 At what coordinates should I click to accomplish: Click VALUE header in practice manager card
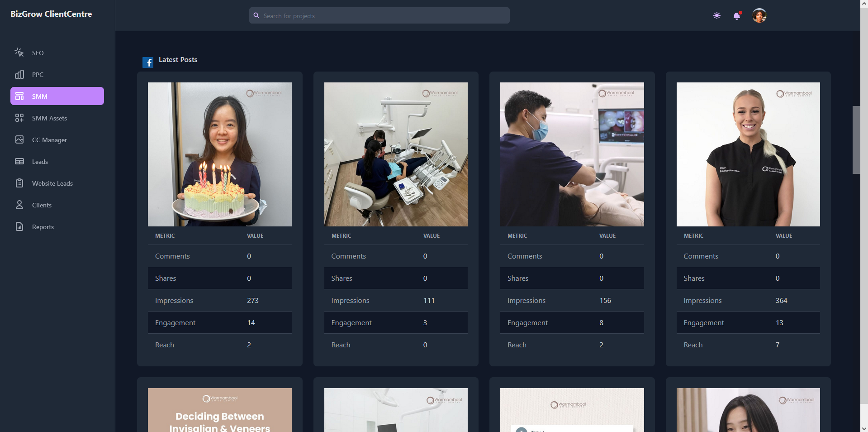pos(784,236)
